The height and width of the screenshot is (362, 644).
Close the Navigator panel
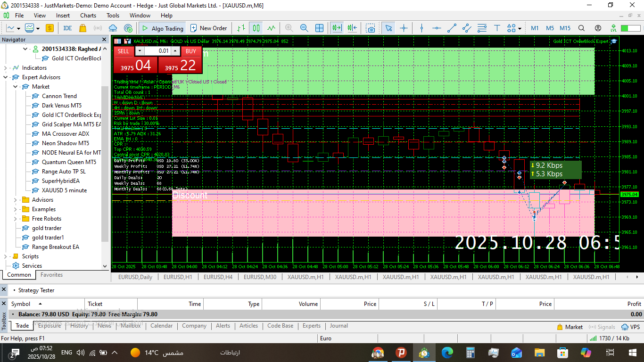coord(104,40)
